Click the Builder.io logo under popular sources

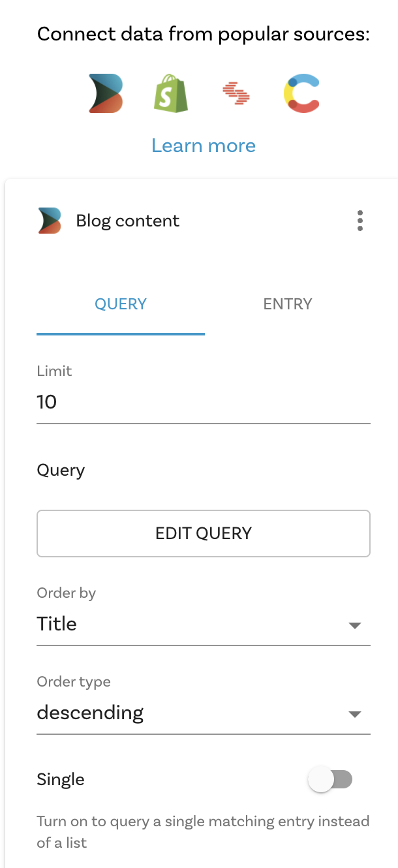(106, 94)
